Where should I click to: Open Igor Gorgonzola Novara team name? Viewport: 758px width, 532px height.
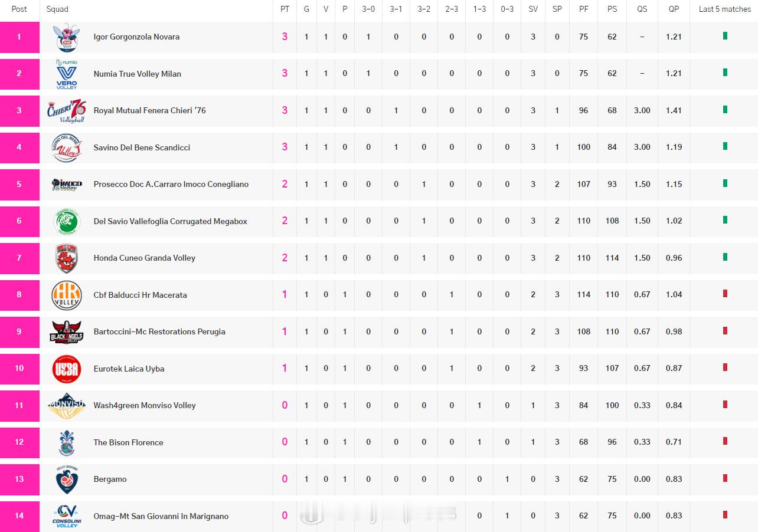click(x=136, y=37)
